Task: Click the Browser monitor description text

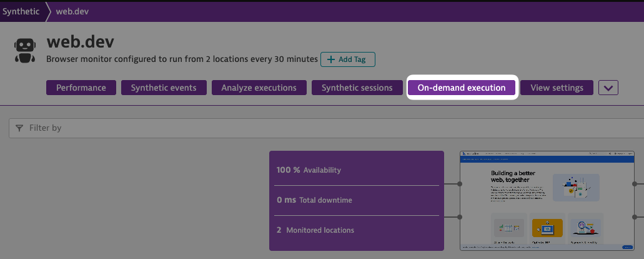Action: click(x=182, y=59)
